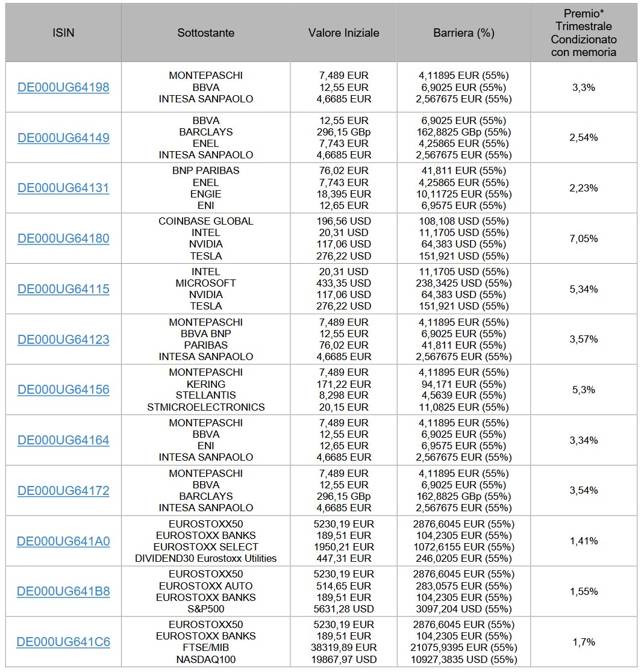Open the DE000UG64156 ISIN link
Viewport: 644px width, 672px height.
63,390
